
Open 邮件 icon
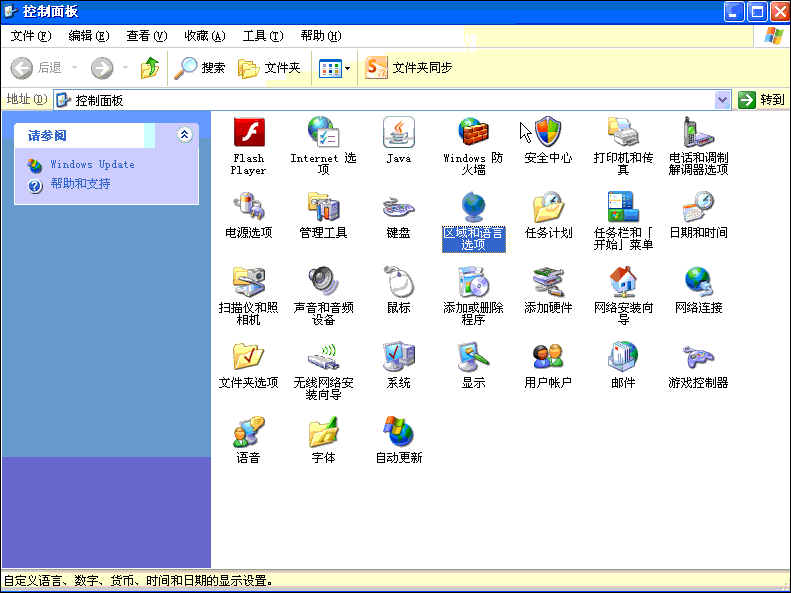[x=623, y=357]
